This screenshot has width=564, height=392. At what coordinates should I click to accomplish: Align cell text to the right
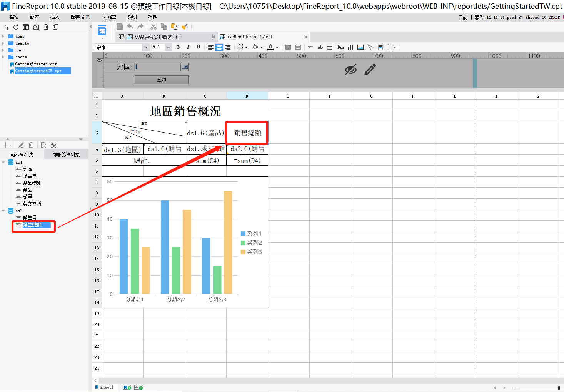click(228, 47)
